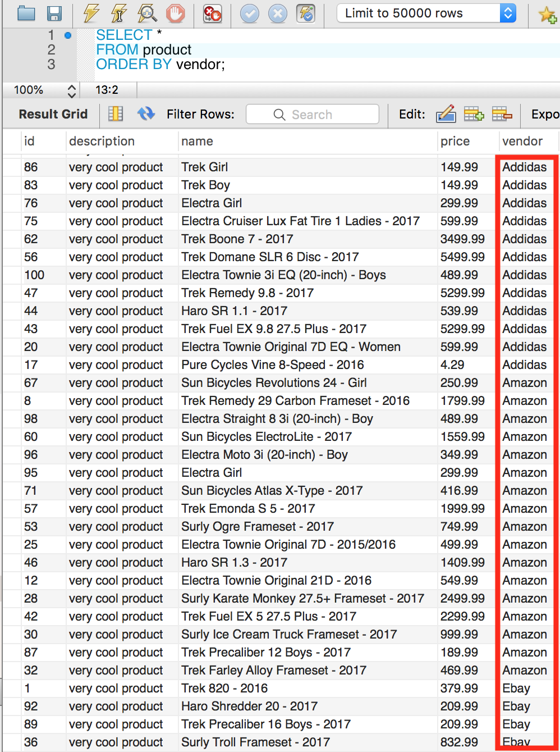
Task: Select the name cell Trek Boy
Action: pyautogui.click(x=307, y=185)
